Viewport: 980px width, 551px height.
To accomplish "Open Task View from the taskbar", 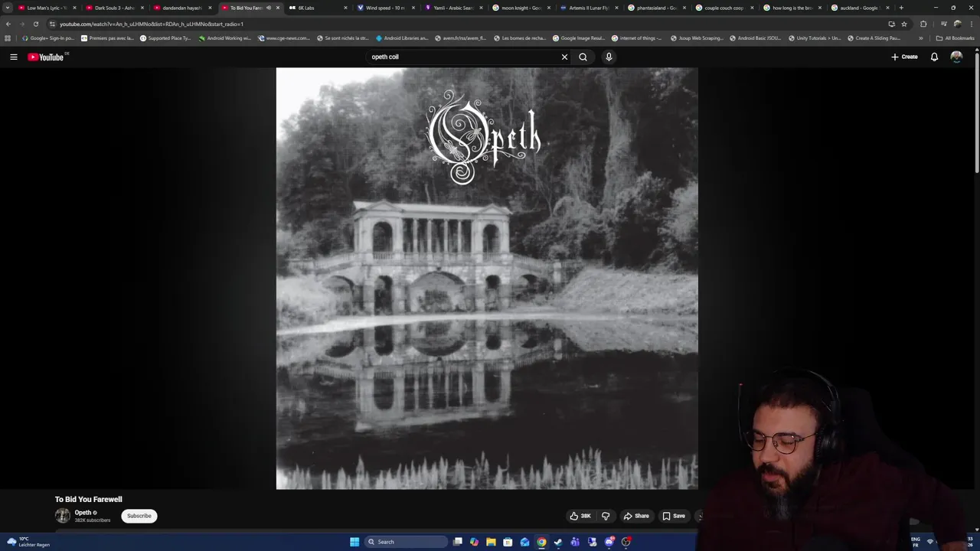I will click(x=457, y=542).
